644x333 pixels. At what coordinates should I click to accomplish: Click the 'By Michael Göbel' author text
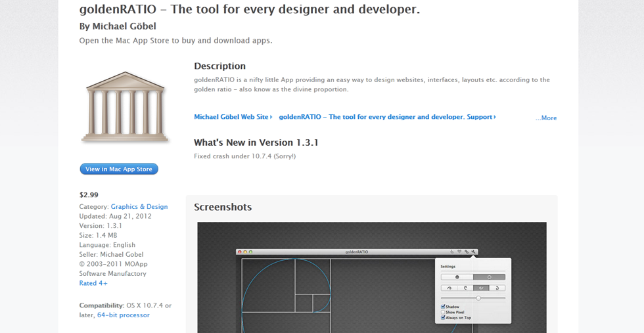pyautogui.click(x=118, y=26)
